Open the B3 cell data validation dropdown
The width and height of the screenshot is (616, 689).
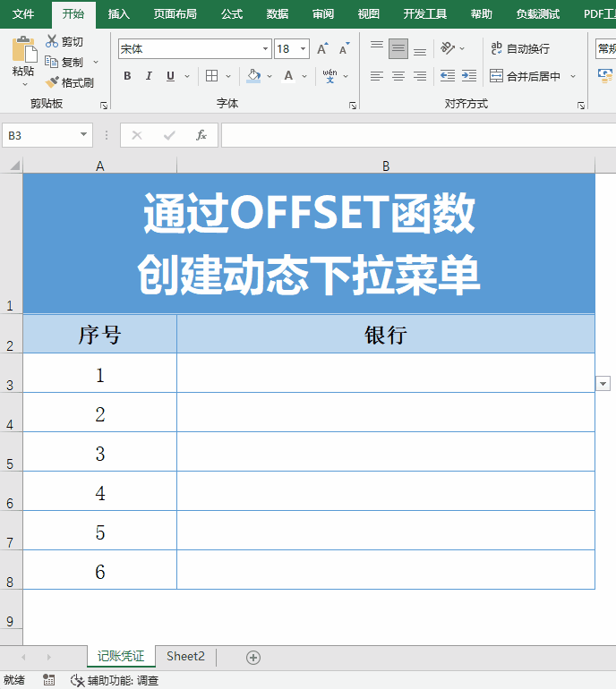(603, 384)
